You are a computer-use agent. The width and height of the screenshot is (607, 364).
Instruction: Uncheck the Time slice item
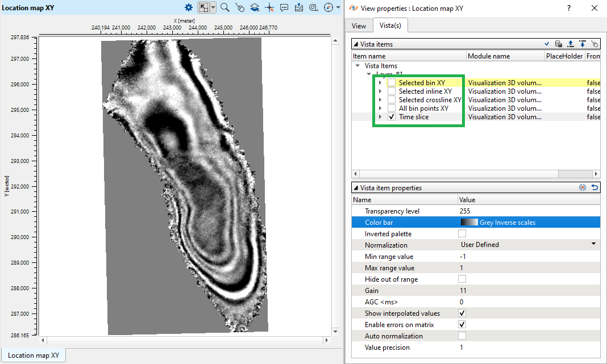392,117
